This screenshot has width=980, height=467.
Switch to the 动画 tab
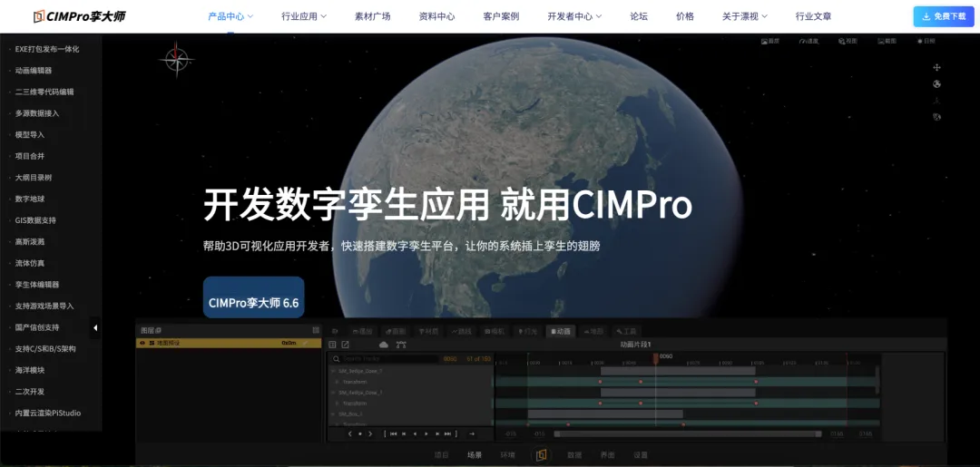(x=561, y=332)
